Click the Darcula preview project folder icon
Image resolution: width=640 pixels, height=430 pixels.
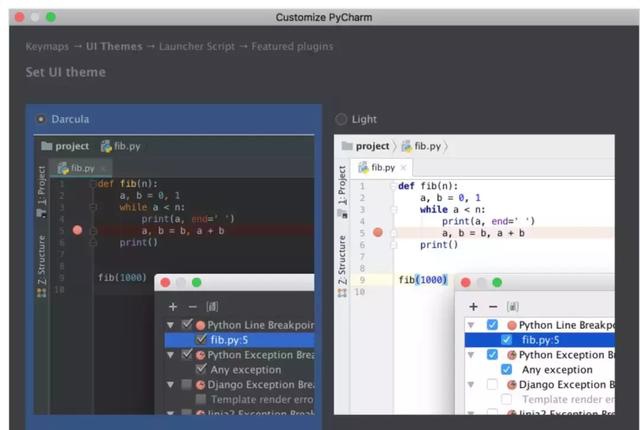point(47,146)
